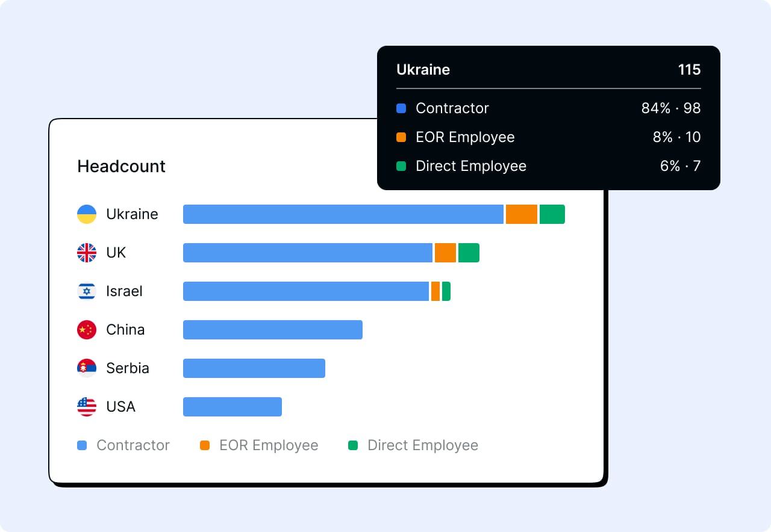The image size is (771, 532).
Task: Open the Ukraine tooltip header
Action: coord(423,70)
